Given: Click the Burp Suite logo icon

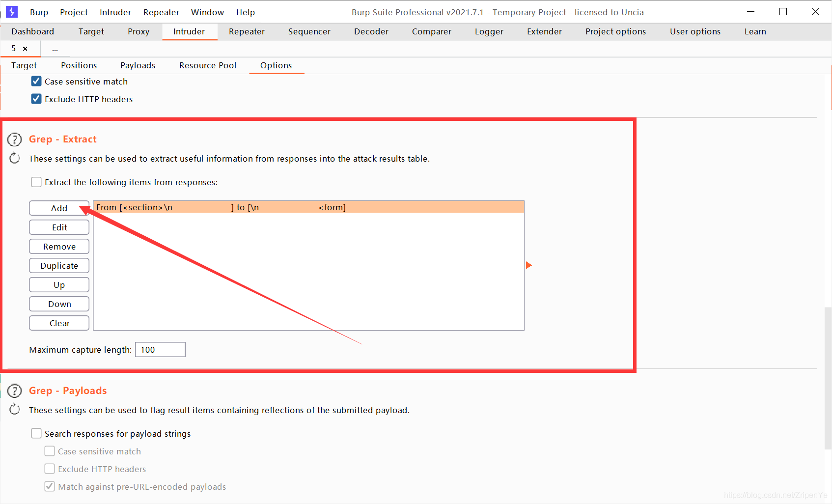Looking at the screenshot, I should (x=12, y=12).
